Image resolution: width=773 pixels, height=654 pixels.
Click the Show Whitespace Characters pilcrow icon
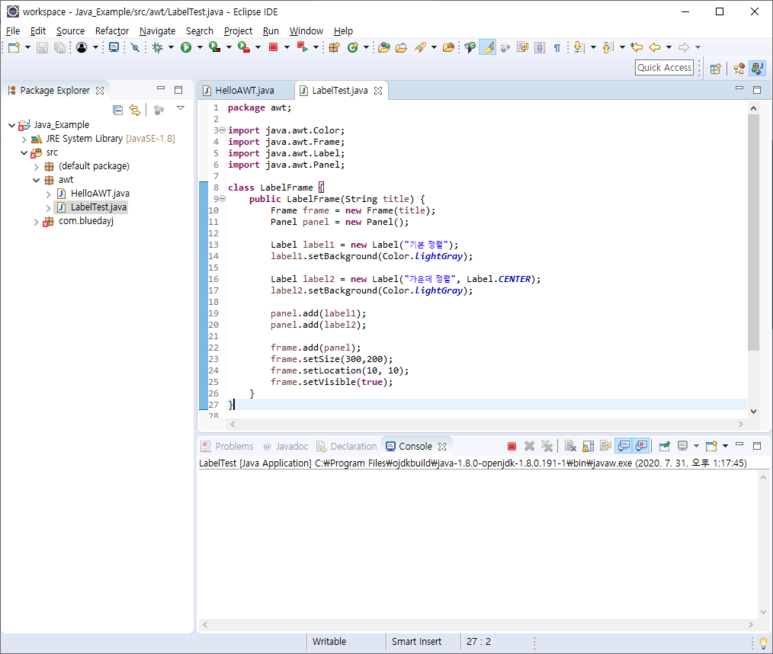pyautogui.click(x=557, y=47)
